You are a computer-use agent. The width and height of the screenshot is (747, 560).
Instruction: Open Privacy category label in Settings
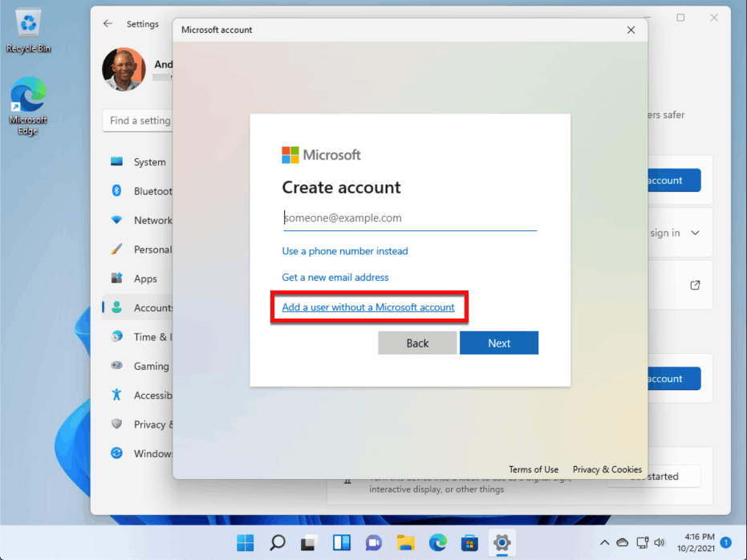153,424
